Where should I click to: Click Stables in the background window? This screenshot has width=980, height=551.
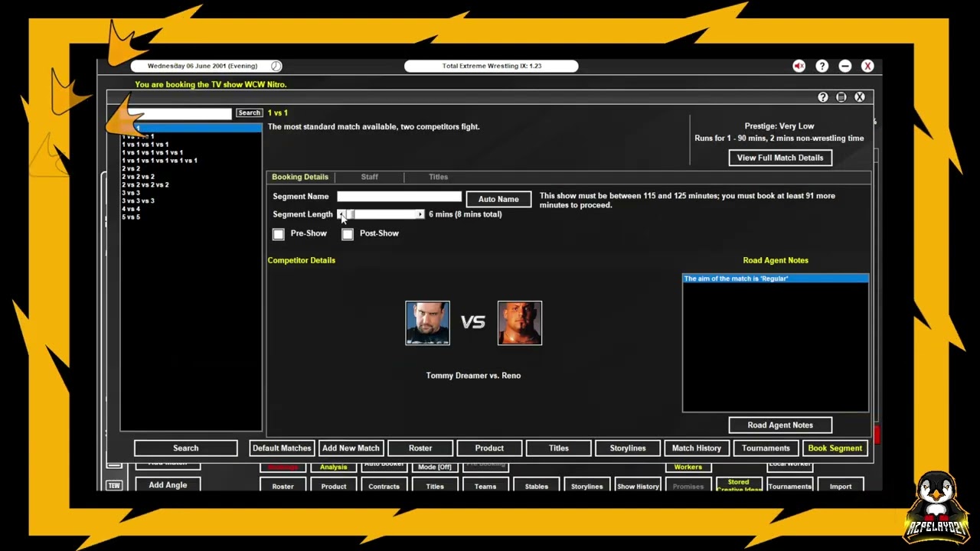point(537,486)
